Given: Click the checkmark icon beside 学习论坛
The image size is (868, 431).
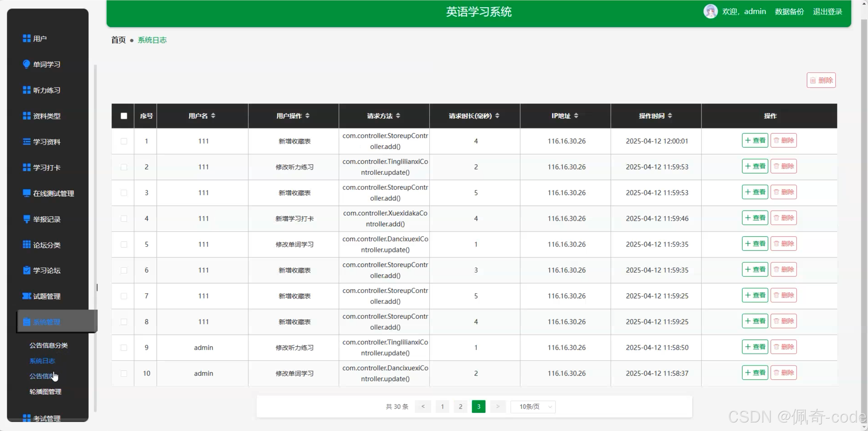Looking at the screenshot, I should (x=26, y=270).
